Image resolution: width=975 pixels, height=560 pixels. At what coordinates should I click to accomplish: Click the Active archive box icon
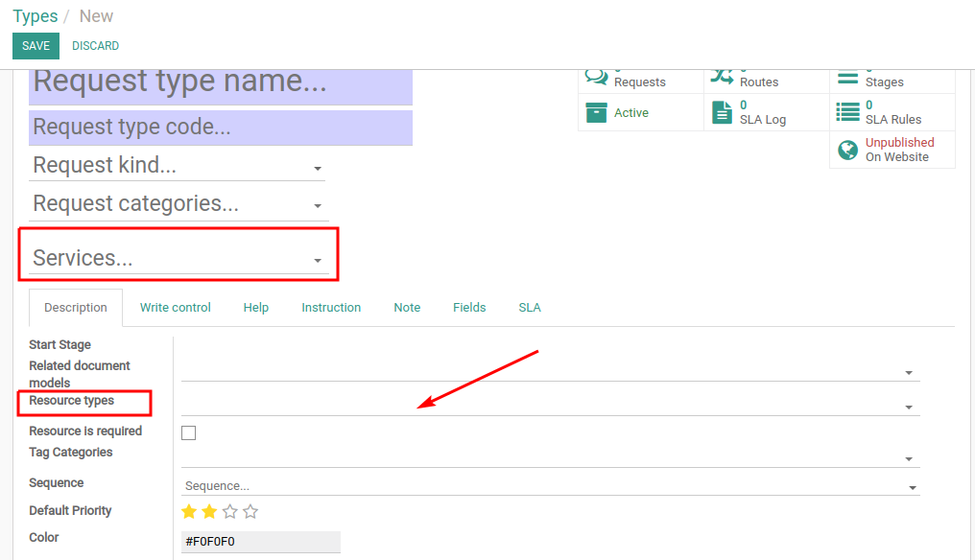599,112
